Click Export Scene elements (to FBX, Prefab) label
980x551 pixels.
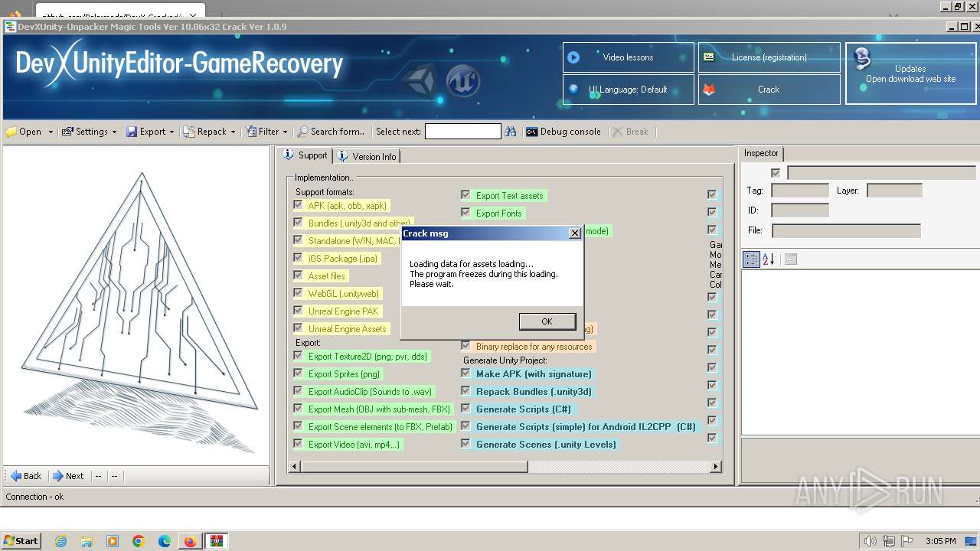381,427
